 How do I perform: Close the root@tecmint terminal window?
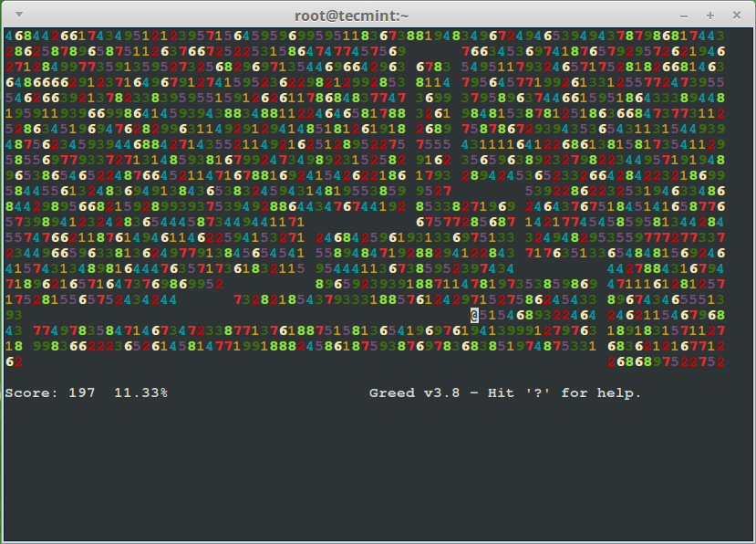tap(737, 16)
